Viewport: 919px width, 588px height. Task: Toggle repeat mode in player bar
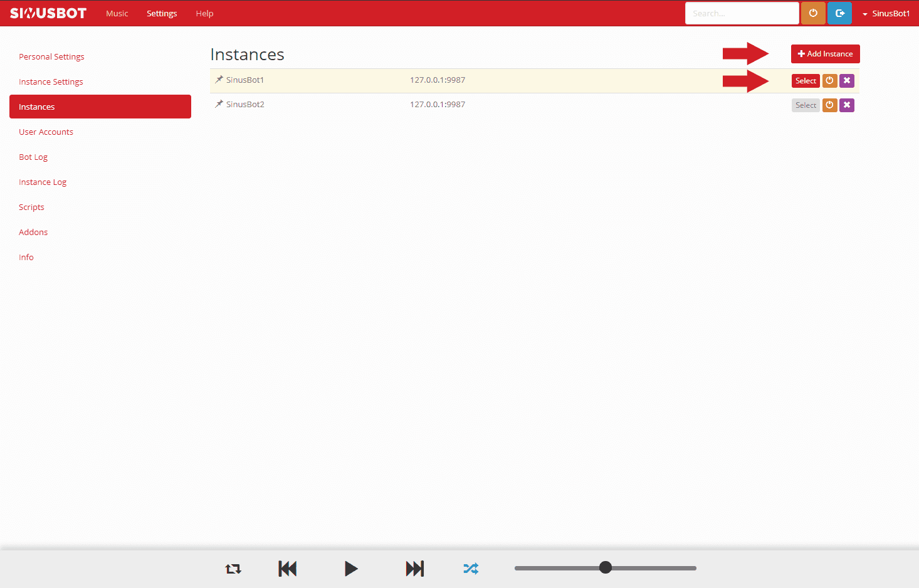click(x=233, y=569)
